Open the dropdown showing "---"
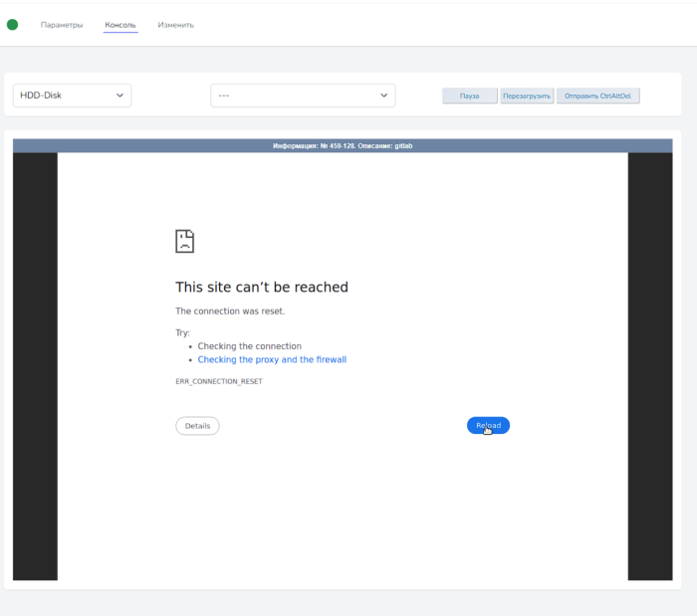This screenshot has height=616, width=697. coord(303,96)
